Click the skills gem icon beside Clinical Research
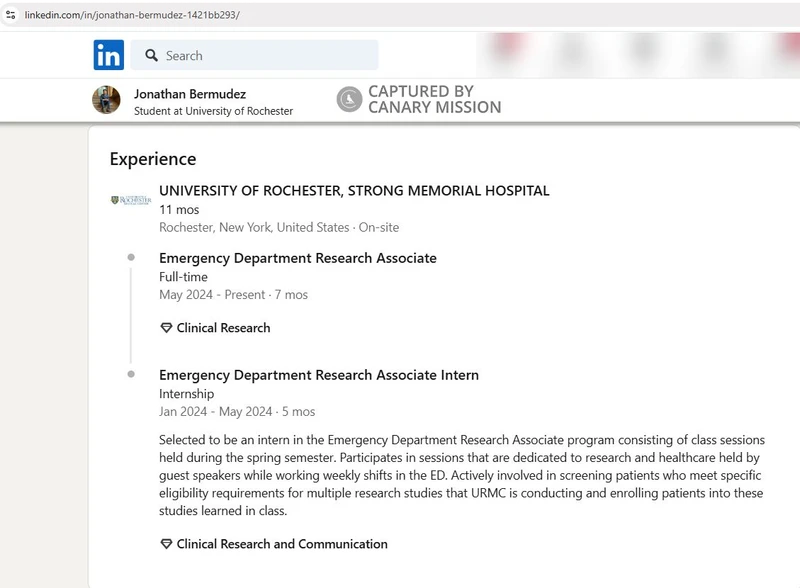Viewport: 800px width, 588px height. 166,328
